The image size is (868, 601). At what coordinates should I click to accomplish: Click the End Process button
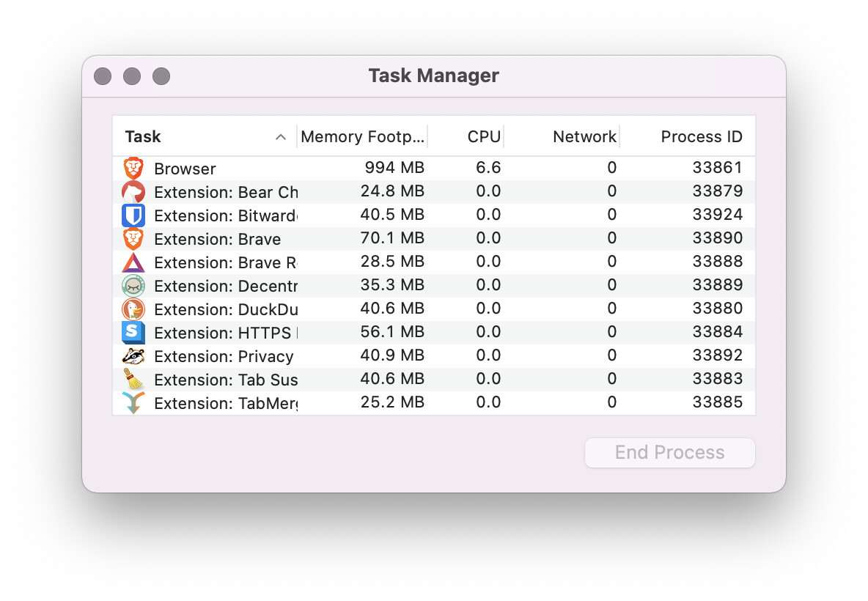(670, 453)
